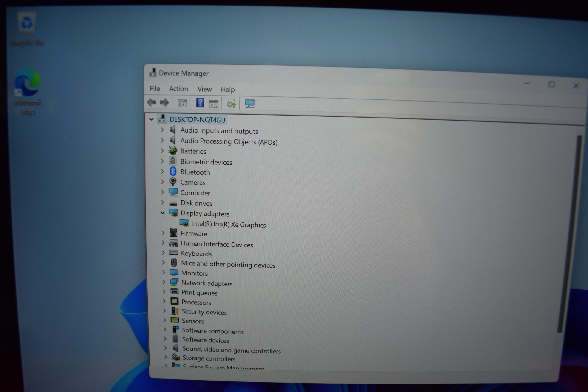The width and height of the screenshot is (588, 392).
Task: Click the Show/Hide action pane icon
Action: tap(214, 104)
